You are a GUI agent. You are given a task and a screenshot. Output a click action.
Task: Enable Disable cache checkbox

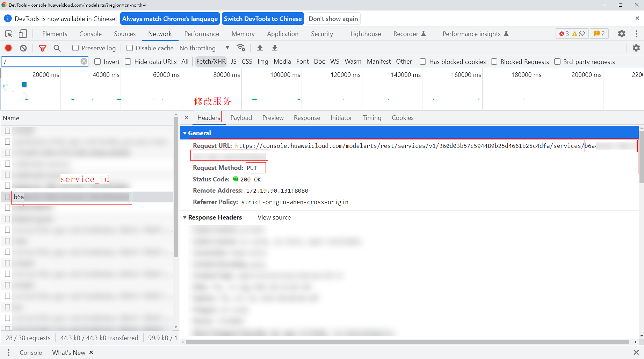pyautogui.click(x=130, y=48)
